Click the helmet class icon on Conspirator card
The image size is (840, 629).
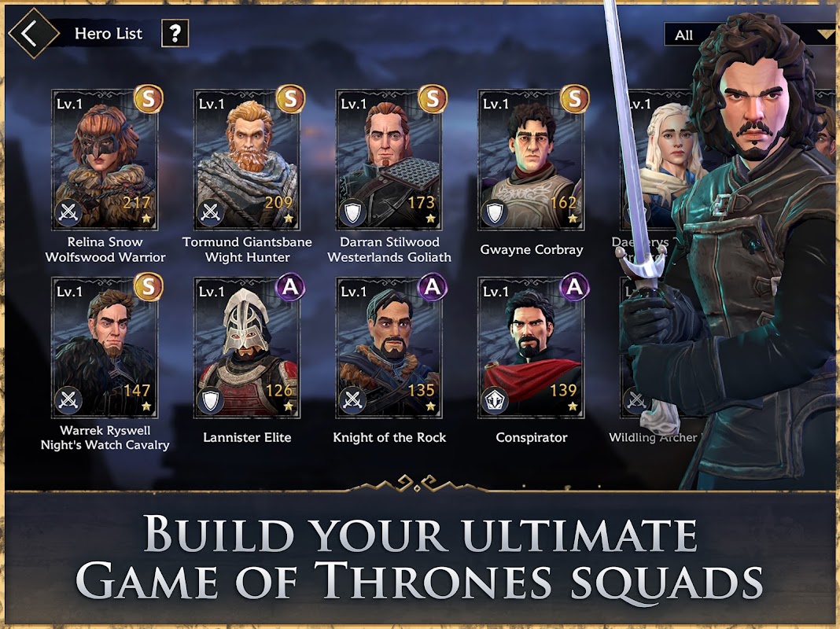point(495,401)
